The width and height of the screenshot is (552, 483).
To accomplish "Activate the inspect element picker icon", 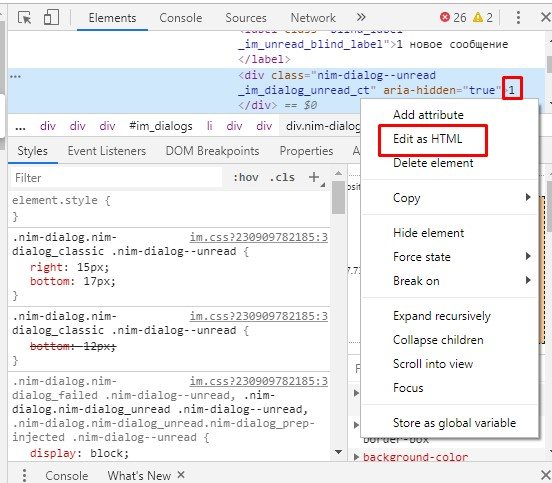I will click(25, 18).
